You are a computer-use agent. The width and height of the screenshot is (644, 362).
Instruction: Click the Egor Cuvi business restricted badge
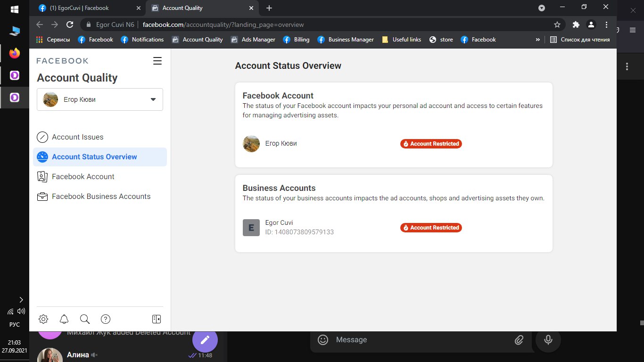431,228
